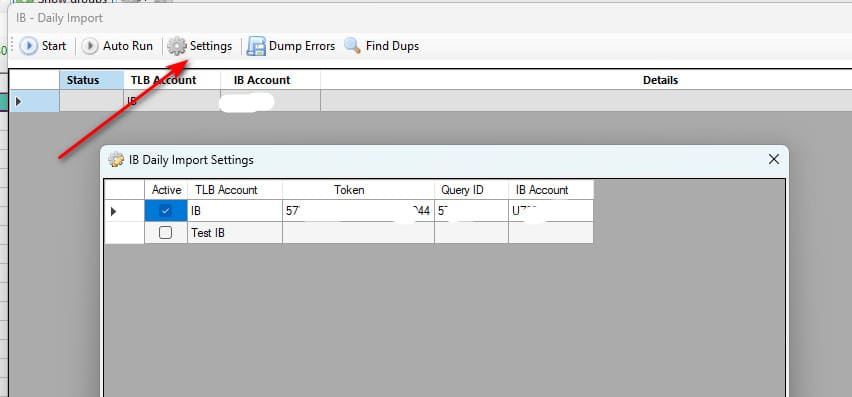The height and width of the screenshot is (397, 852).
Task: Click the Find Dups toolbar label
Action: coord(392,46)
